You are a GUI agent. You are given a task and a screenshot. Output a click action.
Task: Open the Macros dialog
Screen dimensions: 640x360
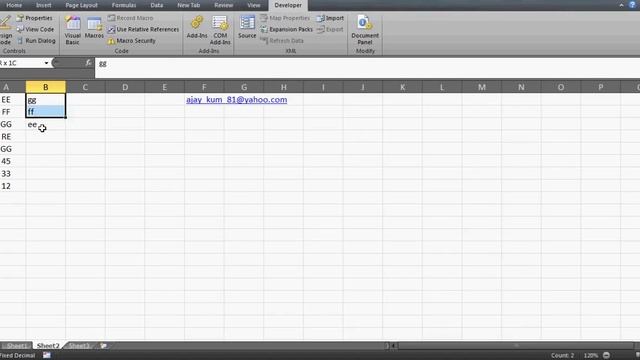click(x=94, y=28)
